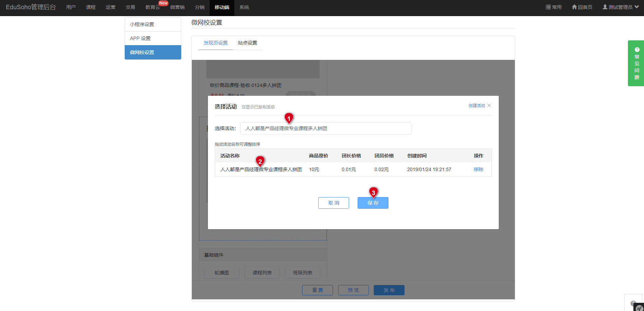Open the 微营销 menu
This screenshot has width=644, height=311.
(177, 7)
